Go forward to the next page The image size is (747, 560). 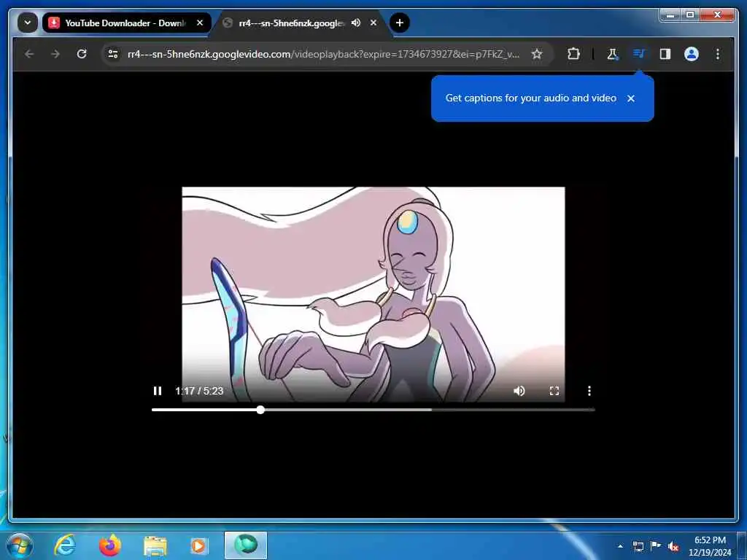[x=55, y=54]
